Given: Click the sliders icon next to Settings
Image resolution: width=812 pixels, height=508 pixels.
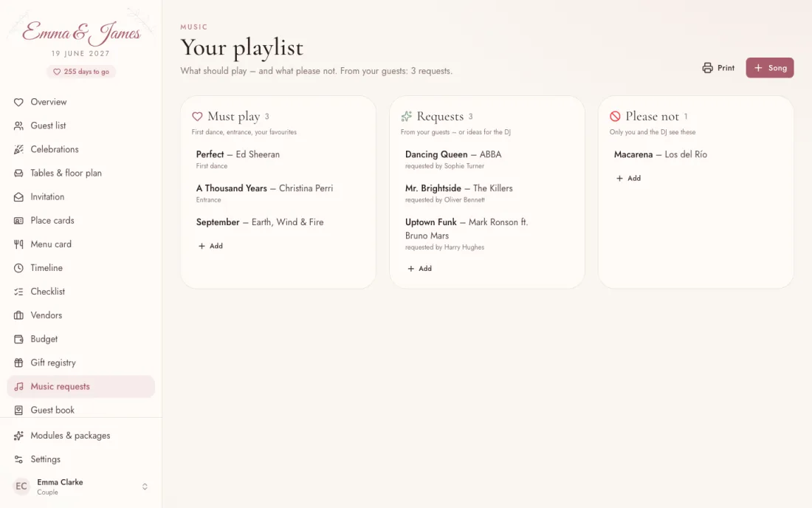Looking at the screenshot, I should point(18,459).
